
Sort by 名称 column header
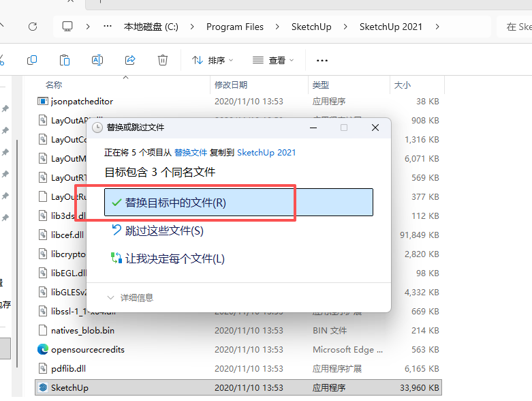tap(54, 85)
